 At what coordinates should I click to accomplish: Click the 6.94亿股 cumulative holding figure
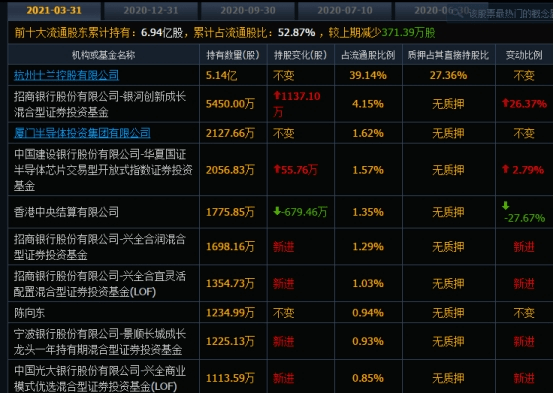pyautogui.click(x=162, y=33)
